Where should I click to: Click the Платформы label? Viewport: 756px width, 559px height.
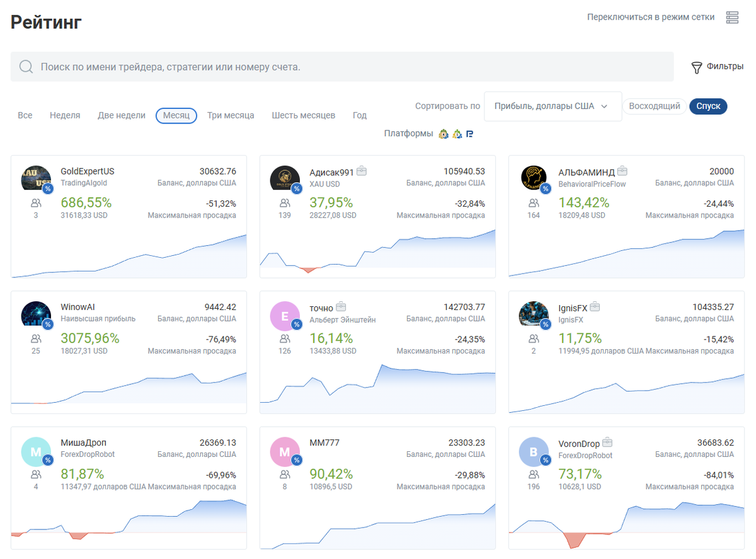pyautogui.click(x=408, y=134)
